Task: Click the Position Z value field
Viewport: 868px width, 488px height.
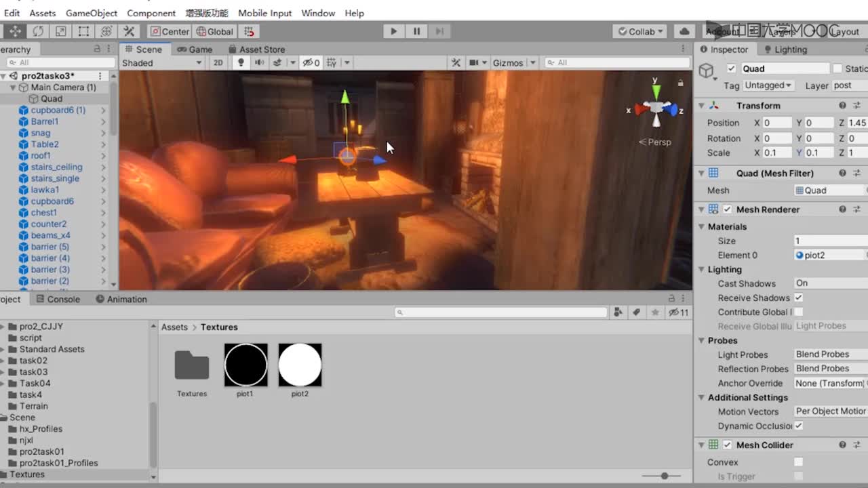Action: (x=857, y=123)
